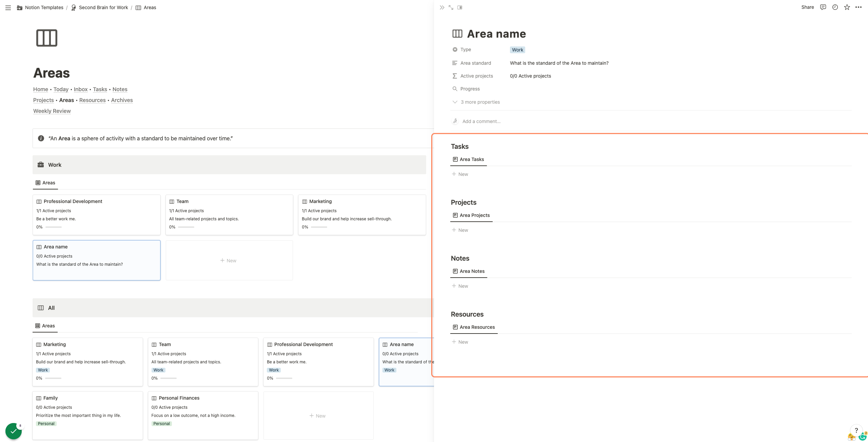Open Areas view tab under All
The height and width of the screenshot is (442, 868).
tap(45, 326)
